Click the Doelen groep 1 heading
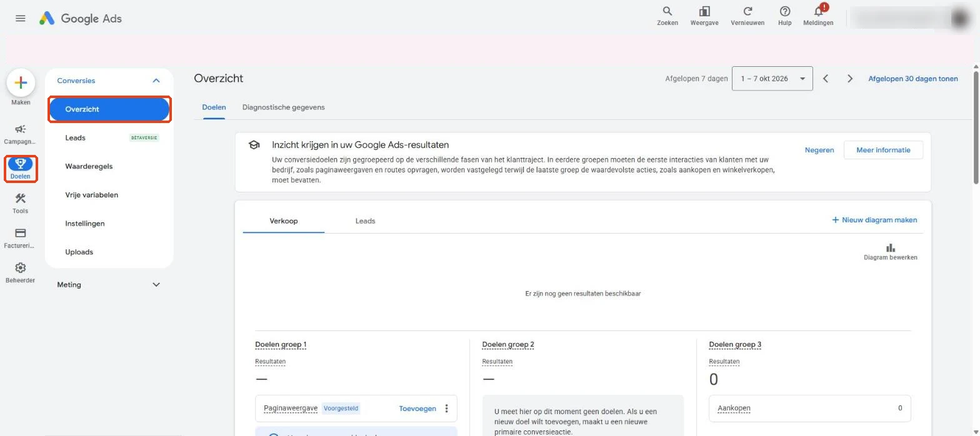 pyautogui.click(x=281, y=345)
